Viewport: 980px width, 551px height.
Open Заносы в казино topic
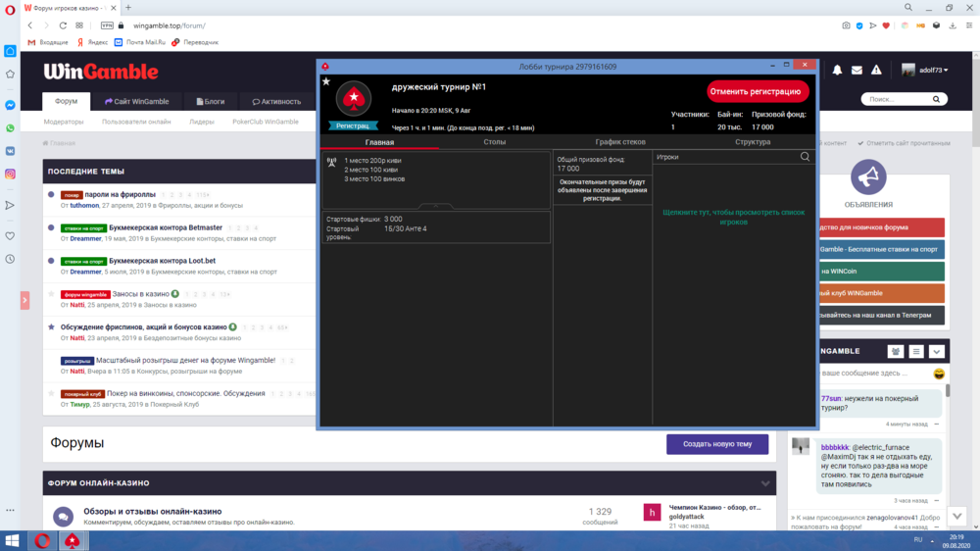[140, 294]
